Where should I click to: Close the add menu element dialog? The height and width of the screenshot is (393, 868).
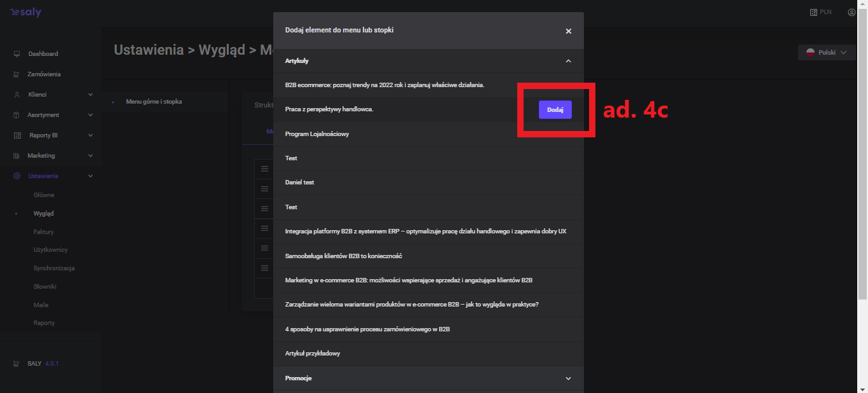click(x=568, y=31)
